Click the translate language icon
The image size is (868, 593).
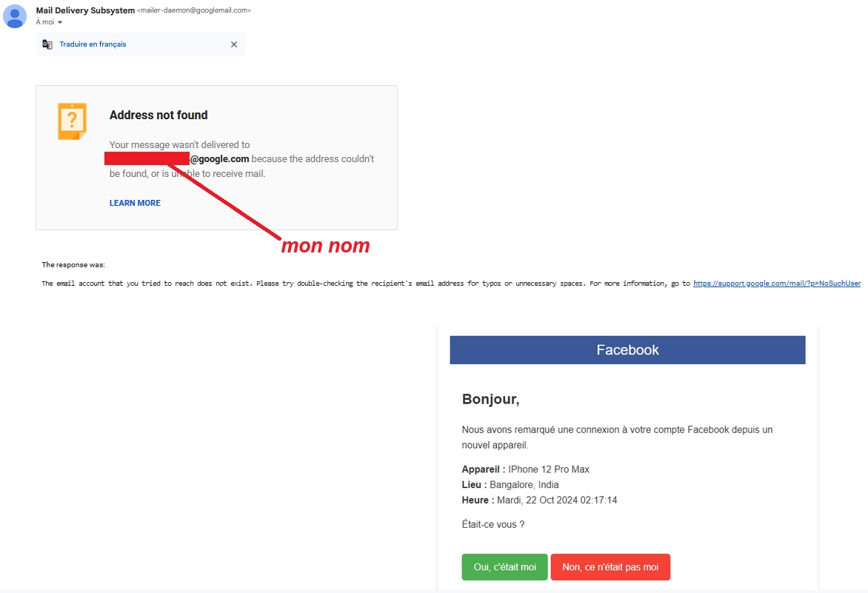47,44
